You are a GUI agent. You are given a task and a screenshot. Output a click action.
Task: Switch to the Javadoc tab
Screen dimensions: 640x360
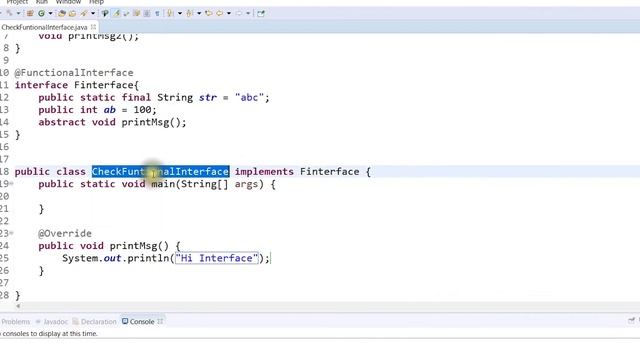tap(52, 322)
